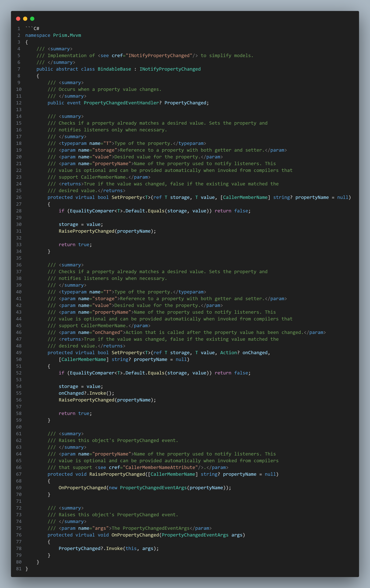
Task: Click the green maximize window button
Action: click(x=32, y=19)
